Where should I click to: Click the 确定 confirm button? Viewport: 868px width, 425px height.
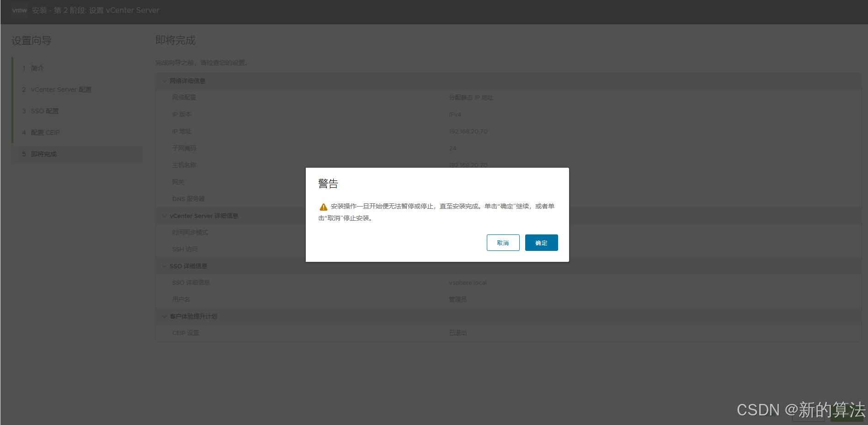pos(541,243)
